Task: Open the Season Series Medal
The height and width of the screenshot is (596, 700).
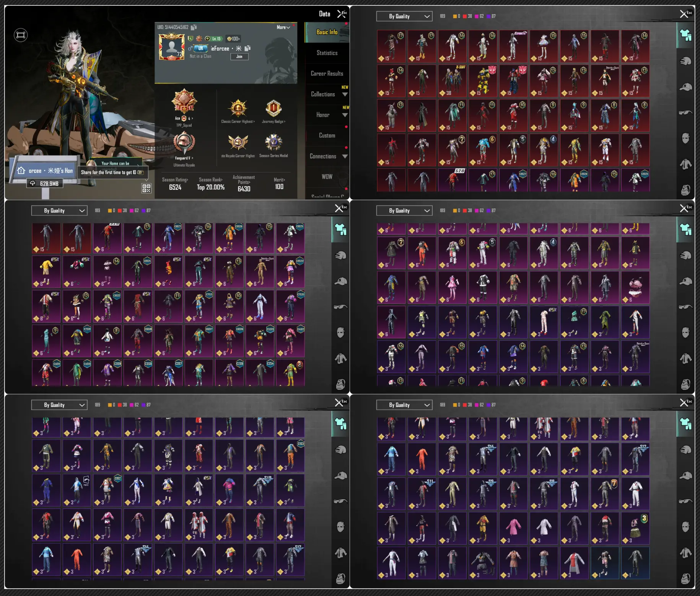Action: [273, 142]
